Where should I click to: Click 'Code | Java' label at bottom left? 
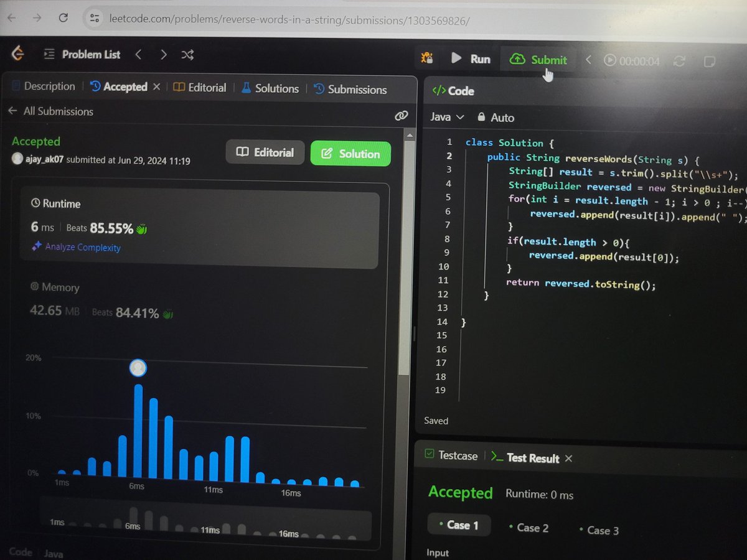coord(35,553)
